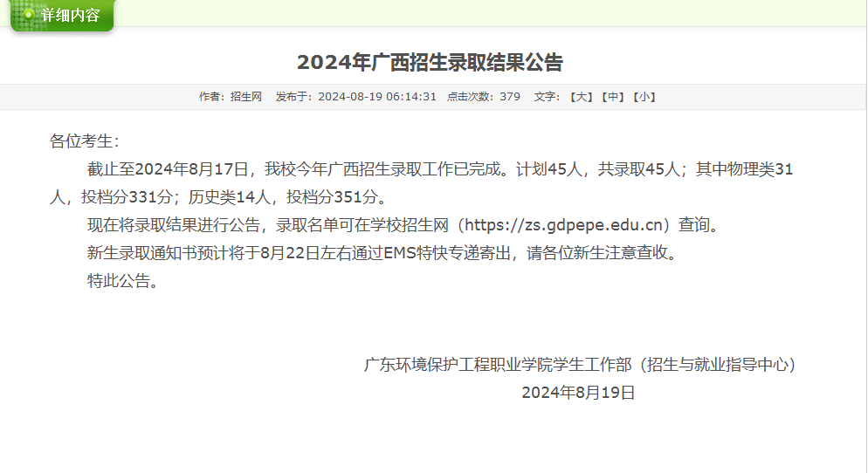868x473 pixels.
Task: Click the closing line 特此公告。
Action: pos(122,281)
